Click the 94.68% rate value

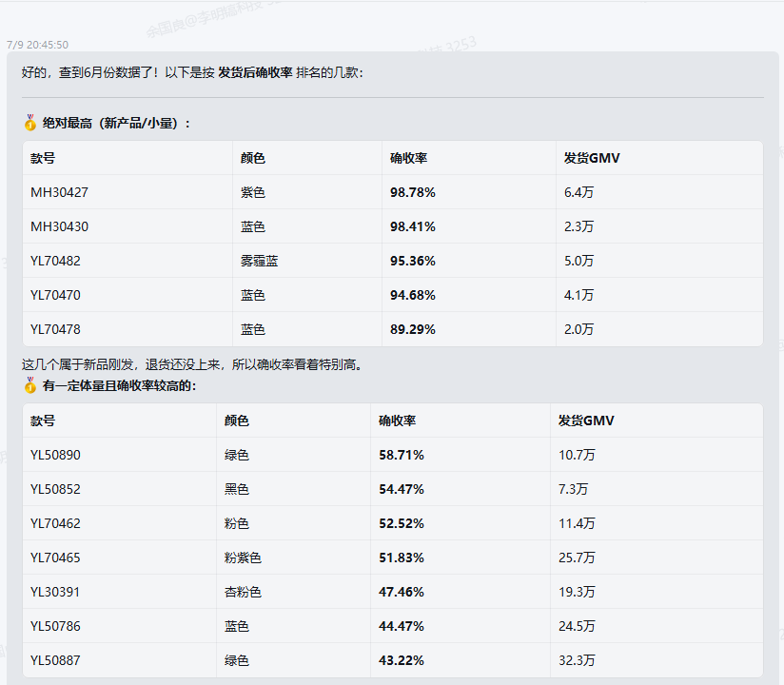(x=413, y=295)
